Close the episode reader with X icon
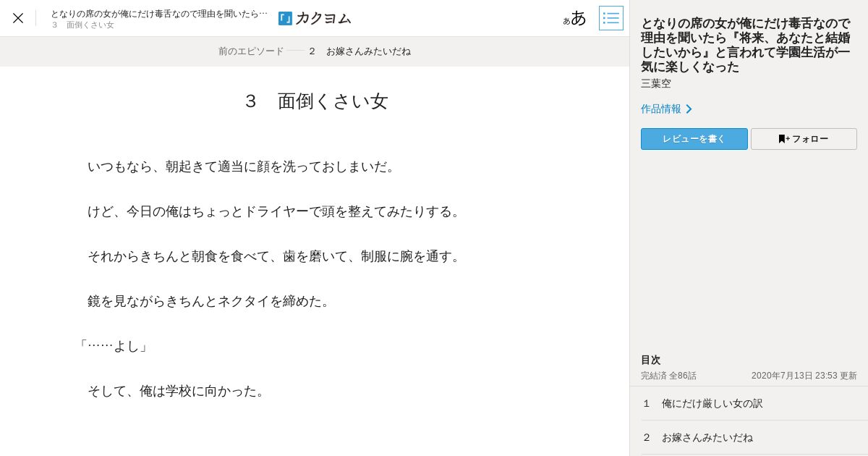Screen dimensions: 868x456 18,18
